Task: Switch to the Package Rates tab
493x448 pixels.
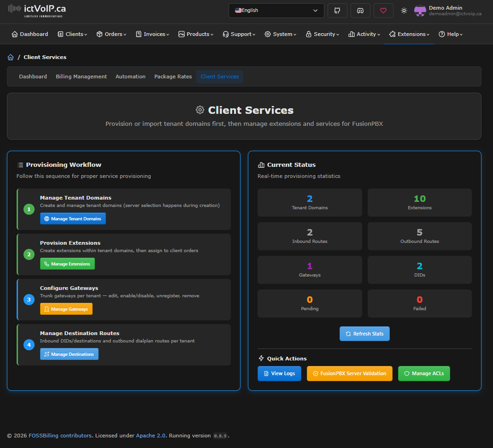Action: tap(173, 77)
